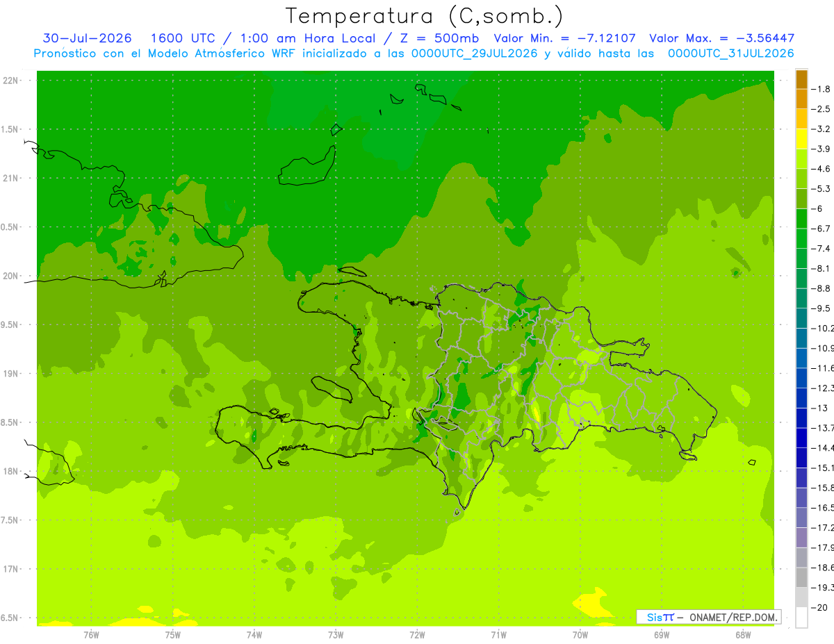Select the pressure level 'Z = 500mb'

coord(439,38)
